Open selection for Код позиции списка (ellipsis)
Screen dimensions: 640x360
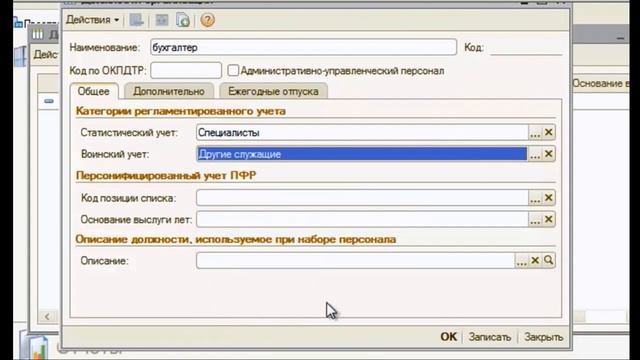tap(535, 198)
